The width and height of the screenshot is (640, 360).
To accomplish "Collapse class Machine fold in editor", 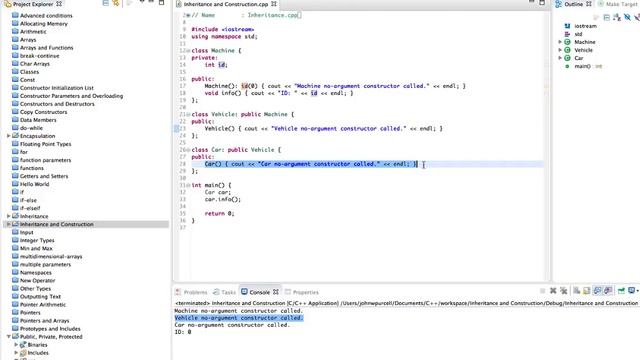I will point(188,51).
